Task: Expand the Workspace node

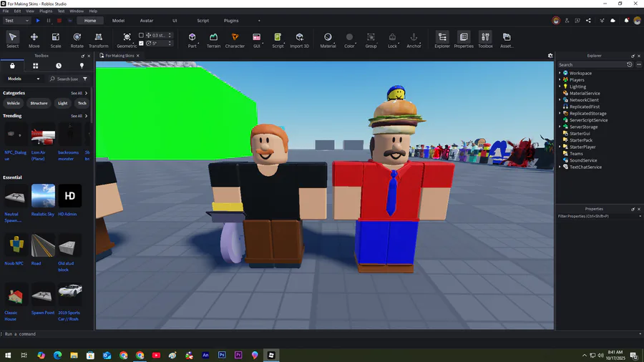Action: pos(560,73)
